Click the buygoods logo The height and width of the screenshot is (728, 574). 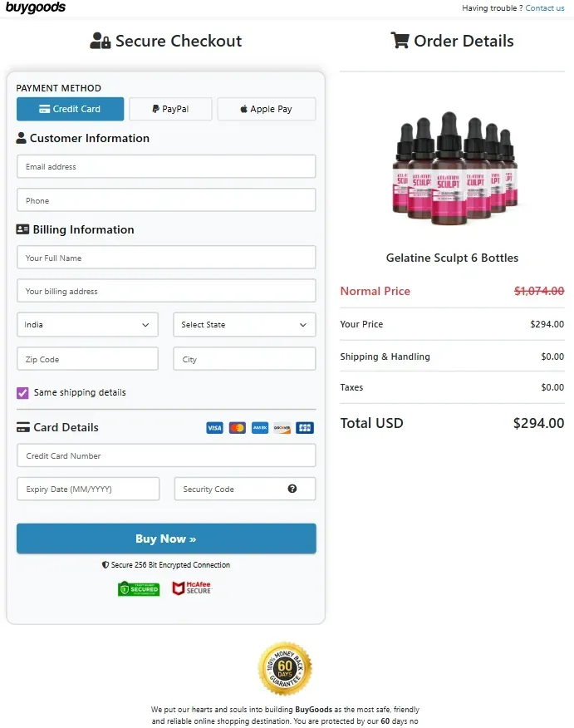(x=35, y=7)
